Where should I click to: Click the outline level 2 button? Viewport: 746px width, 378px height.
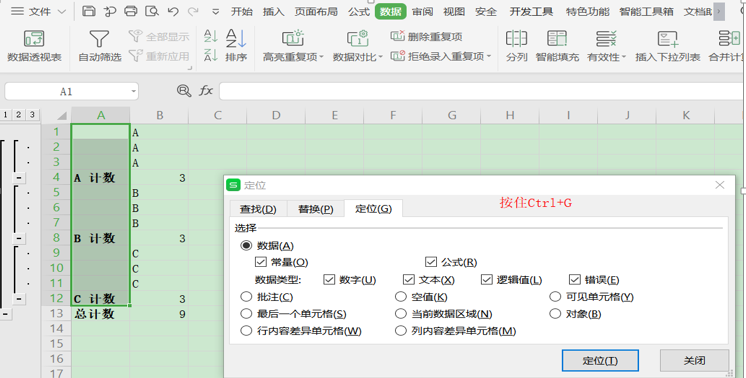click(19, 115)
